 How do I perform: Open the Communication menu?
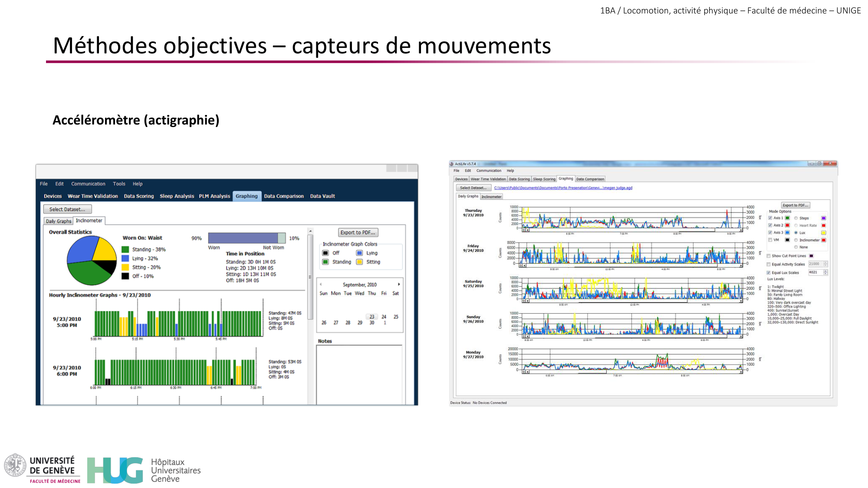(x=489, y=170)
